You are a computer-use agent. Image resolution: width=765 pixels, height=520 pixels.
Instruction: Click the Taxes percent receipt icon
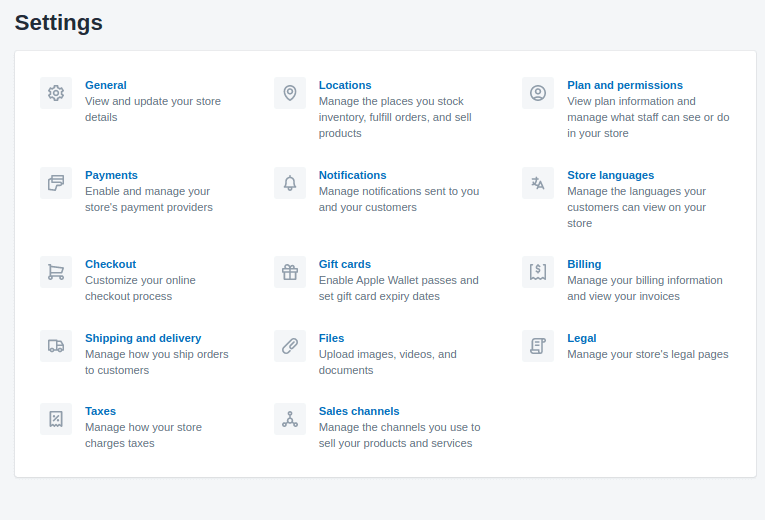point(56,419)
